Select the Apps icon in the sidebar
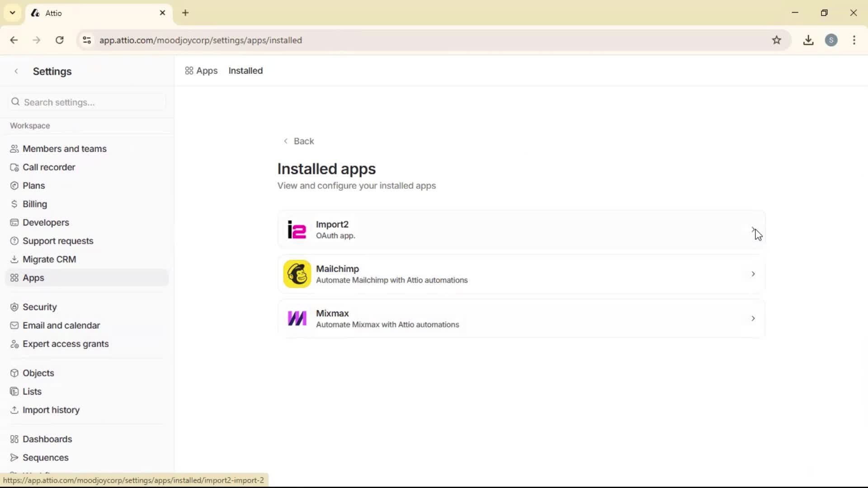This screenshot has height=488, width=868. pyautogui.click(x=14, y=278)
